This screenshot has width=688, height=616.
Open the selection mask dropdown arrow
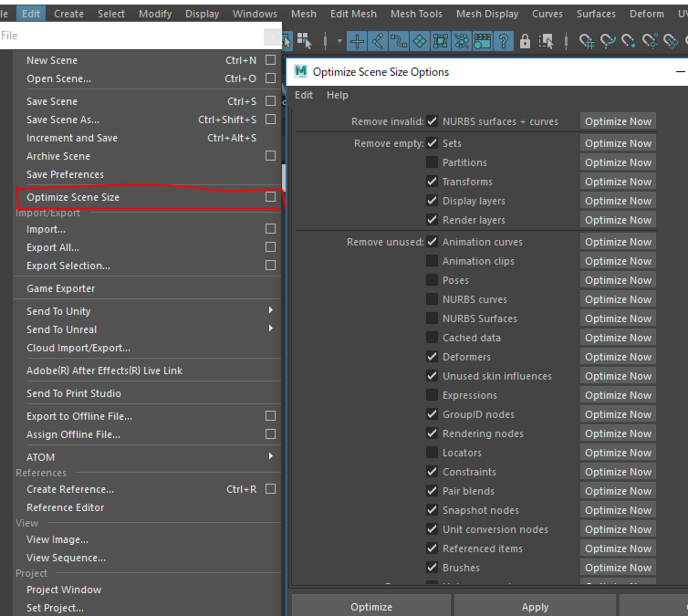[339, 41]
